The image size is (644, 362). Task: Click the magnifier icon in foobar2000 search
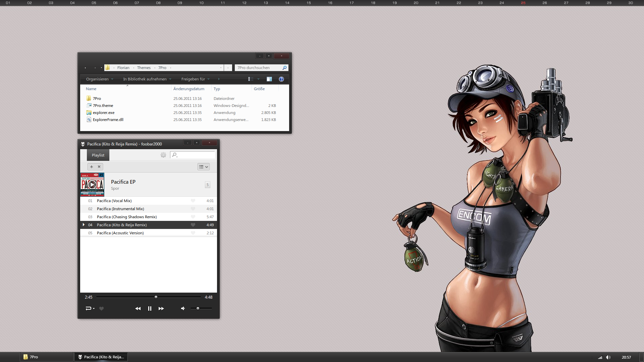pyautogui.click(x=174, y=155)
